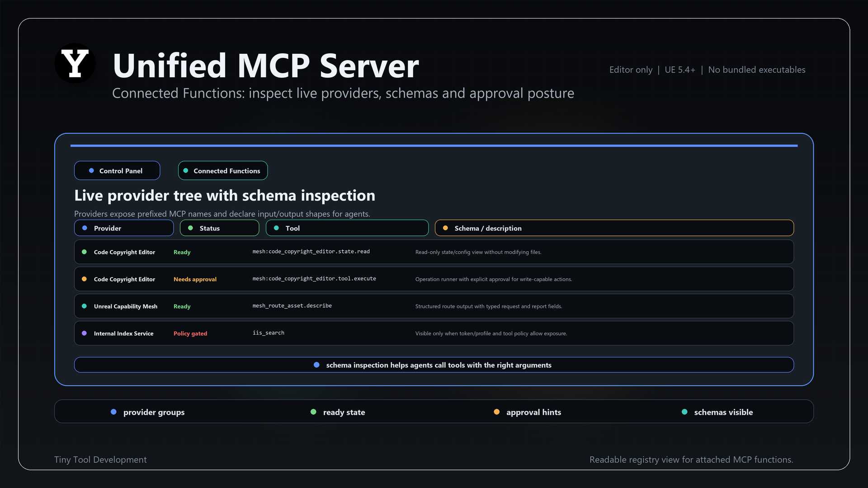
Task: Click the blue dot in the Provider header
Action: click(85, 228)
